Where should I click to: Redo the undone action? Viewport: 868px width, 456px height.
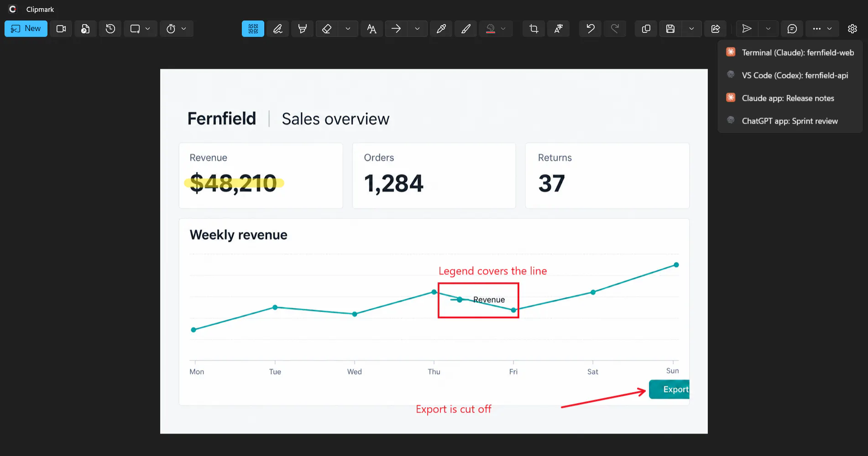click(x=615, y=29)
